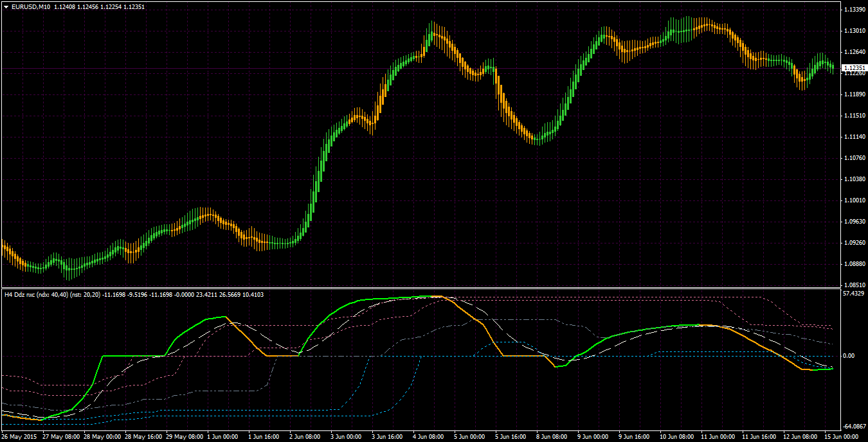Click the 9 Jun 00:00 time label

[x=593, y=436]
